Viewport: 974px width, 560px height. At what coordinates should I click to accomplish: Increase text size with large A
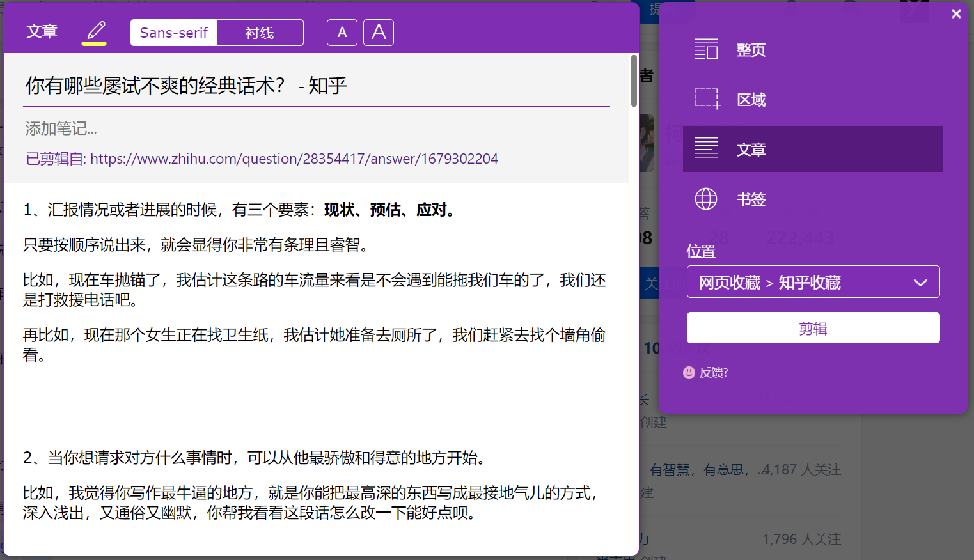[379, 33]
